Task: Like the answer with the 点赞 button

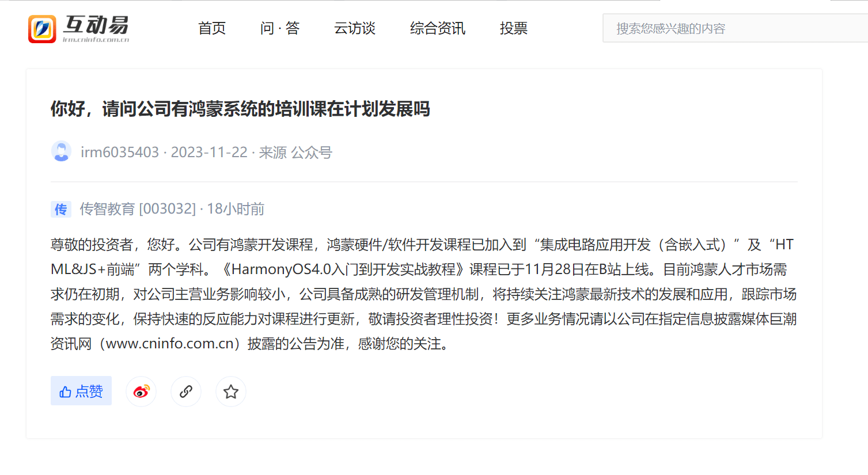Action: [81, 391]
